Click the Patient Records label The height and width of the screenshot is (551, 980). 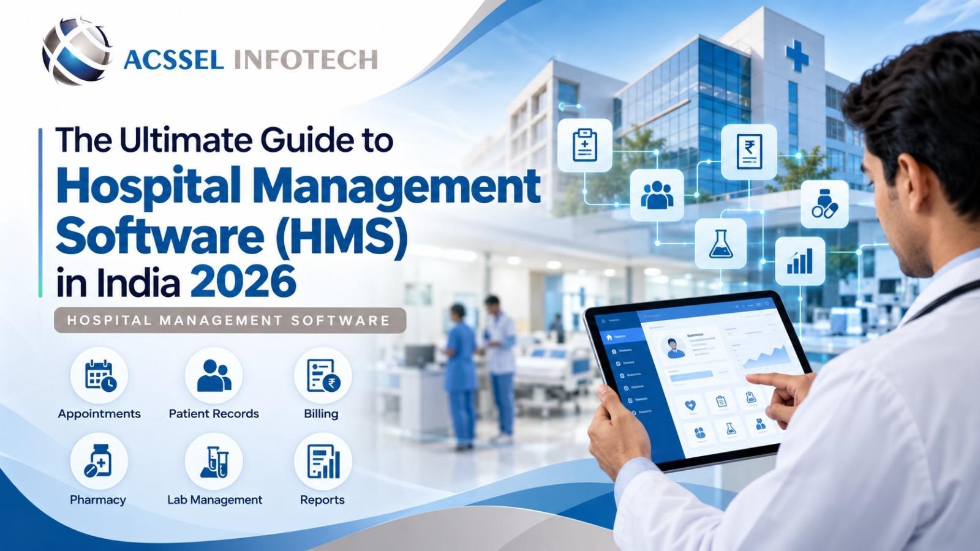click(x=214, y=414)
